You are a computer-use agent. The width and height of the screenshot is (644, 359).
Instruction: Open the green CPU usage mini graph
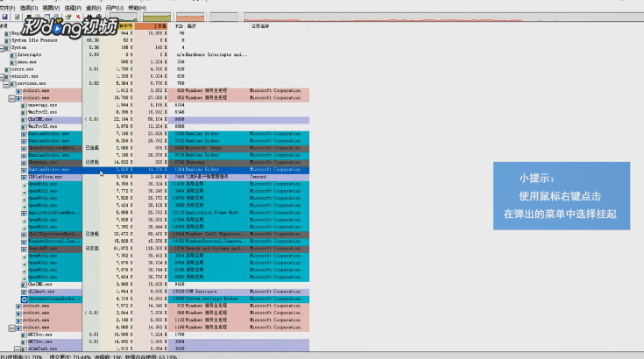tap(124, 18)
